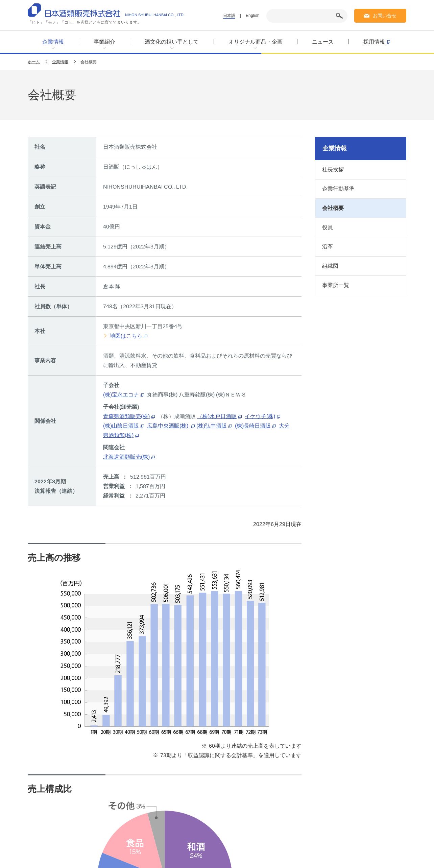Screen dimensions: 434x868
Task: Click the orange arrow before 地図はこちら
Action: click(x=105, y=336)
